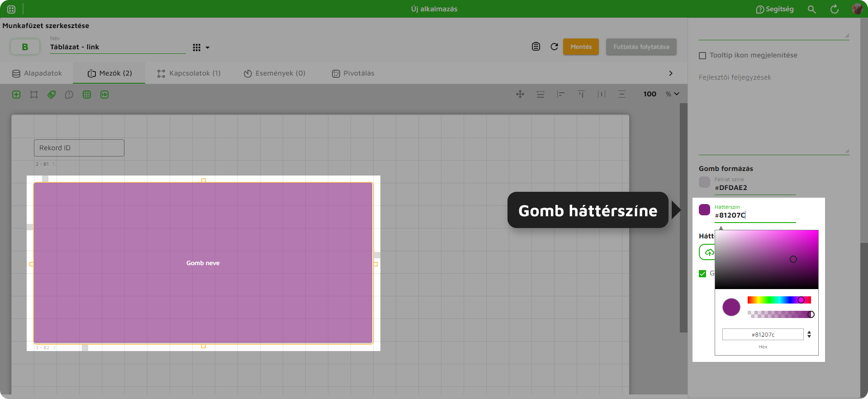Uncheck the green checked checkbox
Viewport: 868px width, 399px height.
pyautogui.click(x=702, y=274)
